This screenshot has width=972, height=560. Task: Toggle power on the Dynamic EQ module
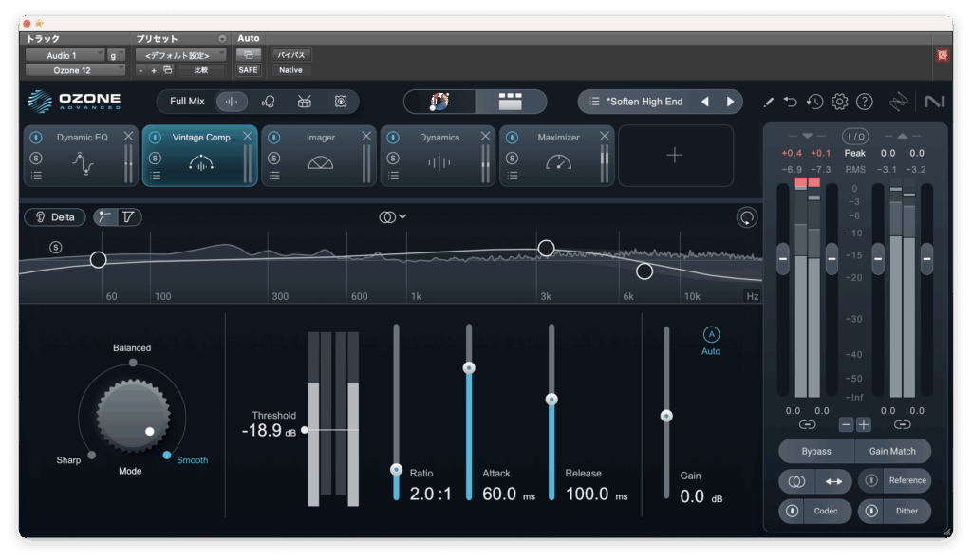point(36,138)
